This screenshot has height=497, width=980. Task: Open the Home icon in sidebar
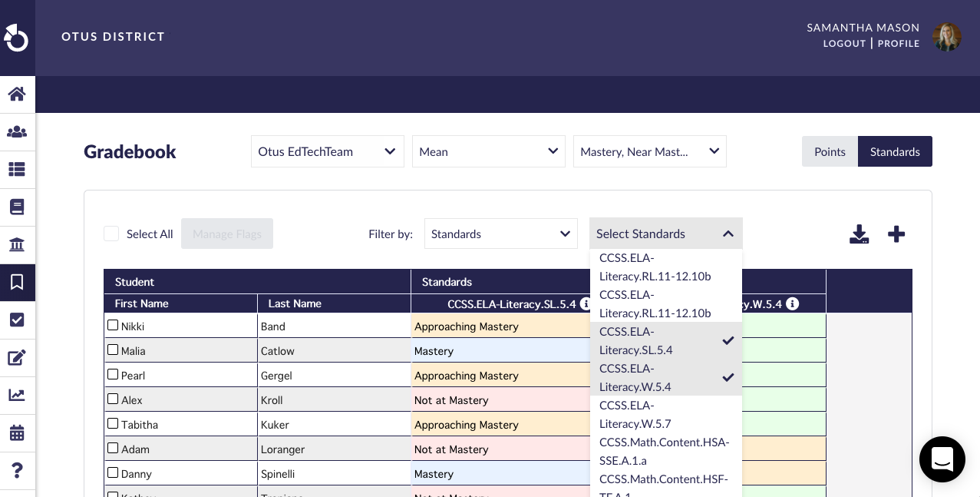pyautogui.click(x=17, y=94)
